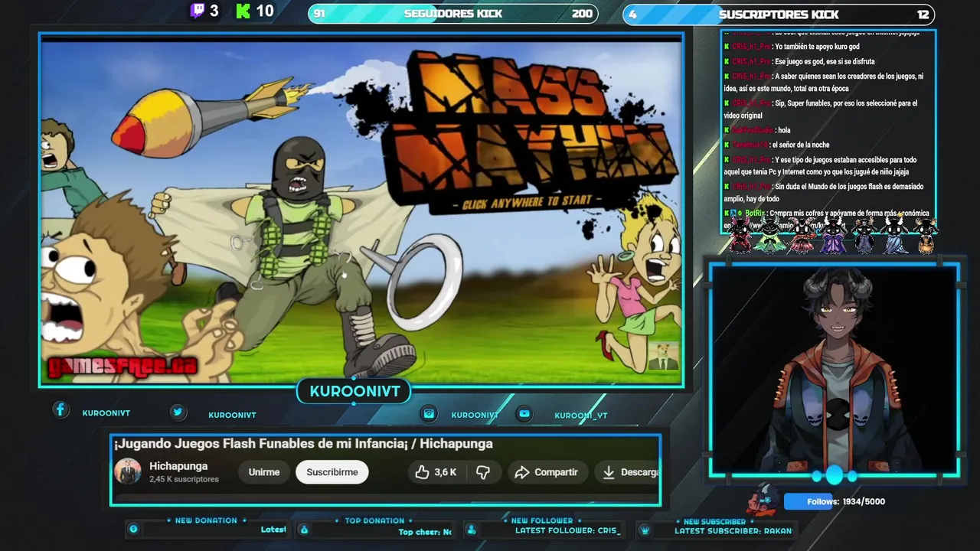Click Unirme button to join the channel
This screenshot has height=551, width=980.
click(x=264, y=472)
